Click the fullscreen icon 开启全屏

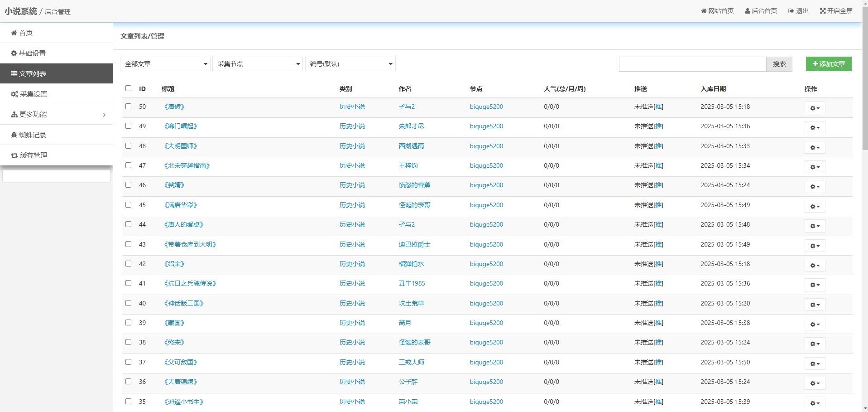pos(823,11)
